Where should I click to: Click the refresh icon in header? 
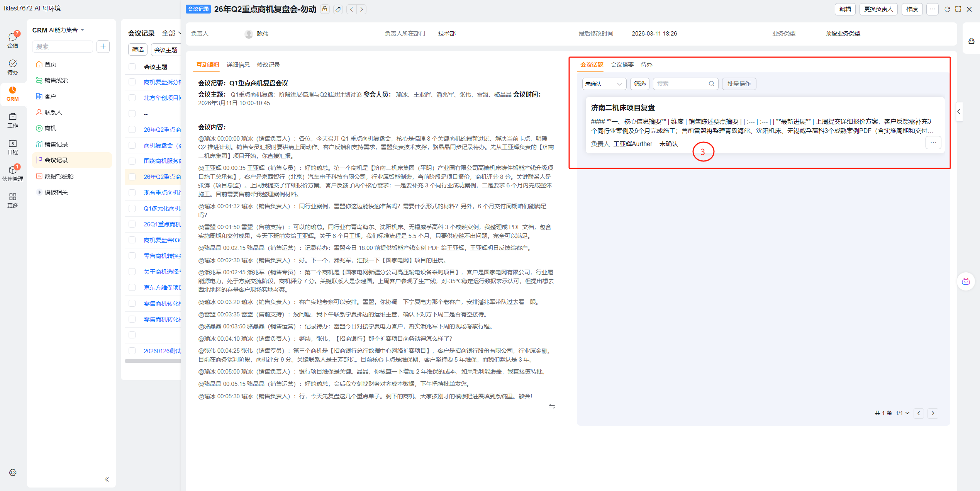[x=947, y=9]
